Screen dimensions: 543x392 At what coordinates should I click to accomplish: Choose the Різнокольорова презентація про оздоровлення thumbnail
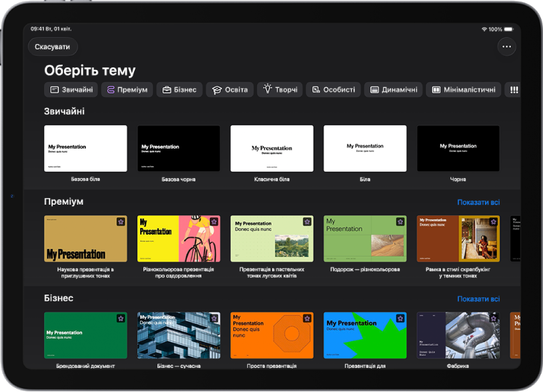click(x=179, y=239)
